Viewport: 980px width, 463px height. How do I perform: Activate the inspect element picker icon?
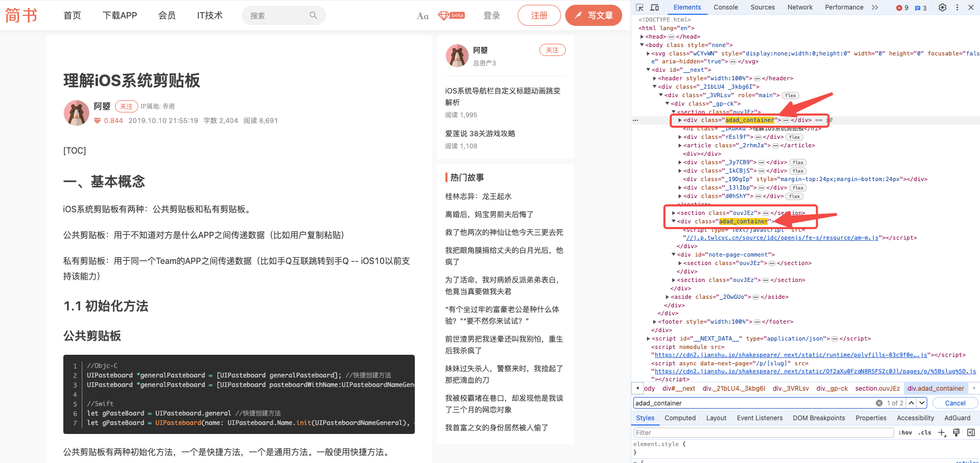pos(640,7)
